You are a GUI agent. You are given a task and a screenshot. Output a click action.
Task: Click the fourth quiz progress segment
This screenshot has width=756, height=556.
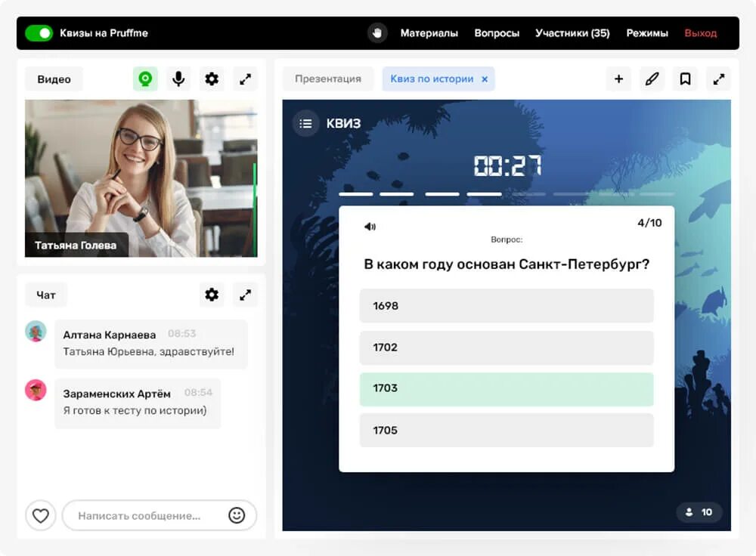[x=485, y=194]
